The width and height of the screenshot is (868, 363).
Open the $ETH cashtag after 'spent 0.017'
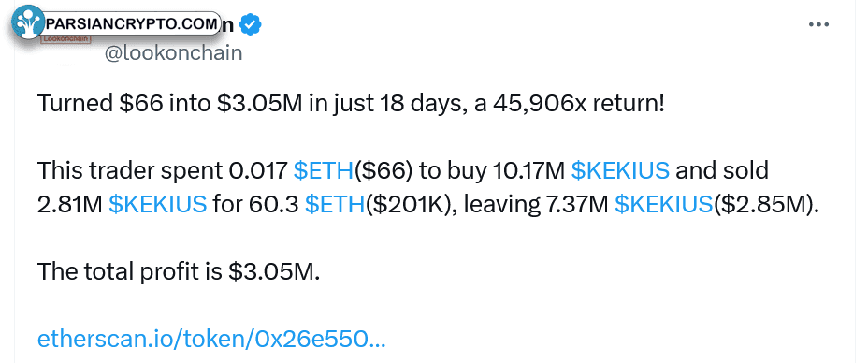pyautogui.click(x=324, y=171)
